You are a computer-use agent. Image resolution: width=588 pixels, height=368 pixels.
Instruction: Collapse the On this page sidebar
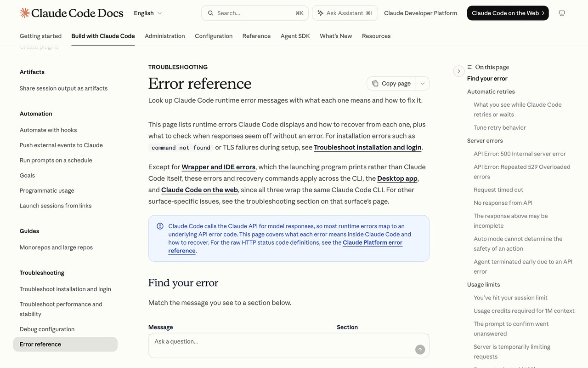[x=458, y=71]
